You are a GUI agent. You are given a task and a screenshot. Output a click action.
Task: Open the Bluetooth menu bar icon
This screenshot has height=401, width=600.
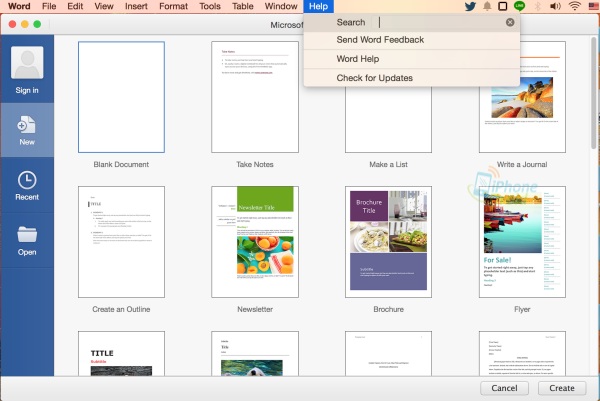coord(537,6)
